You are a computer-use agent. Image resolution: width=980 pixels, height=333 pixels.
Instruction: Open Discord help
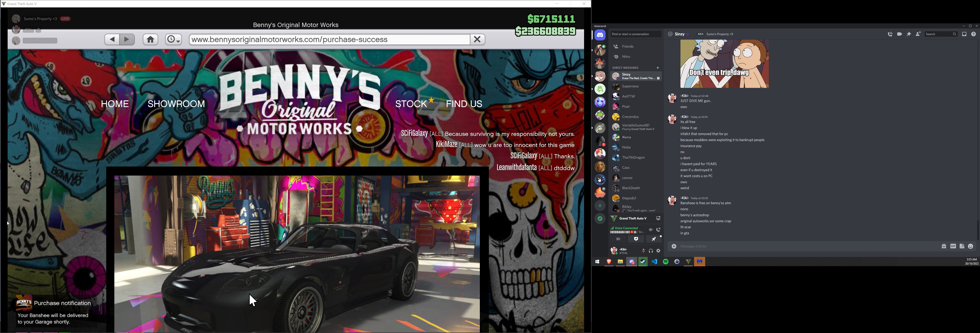point(973,34)
